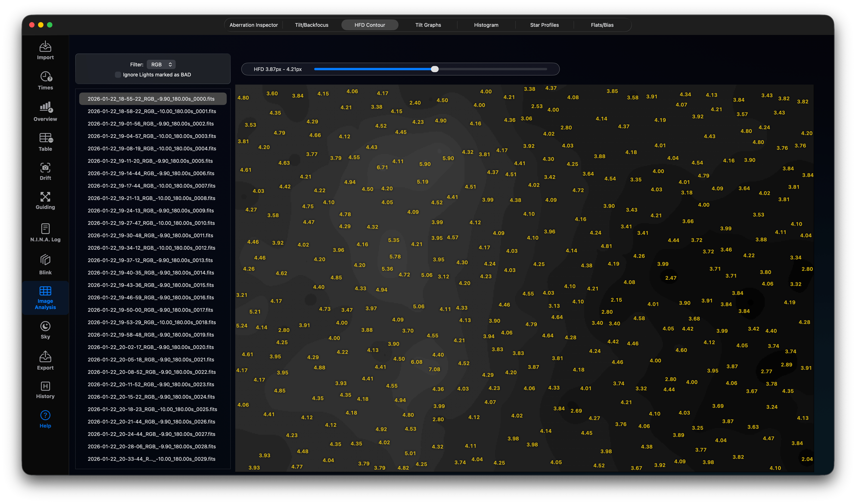Switch to the Flats/Bias tab
The height and width of the screenshot is (504, 856).
[602, 25]
